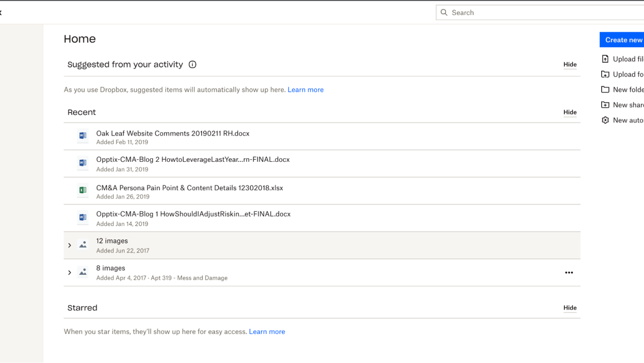Hide the Suggested from your activity section
The width and height of the screenshot is (644, 363).
[569, 65]
